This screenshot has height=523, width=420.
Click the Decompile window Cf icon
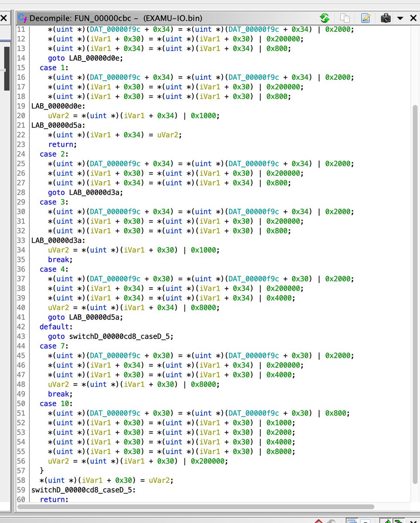coord(23,18)
